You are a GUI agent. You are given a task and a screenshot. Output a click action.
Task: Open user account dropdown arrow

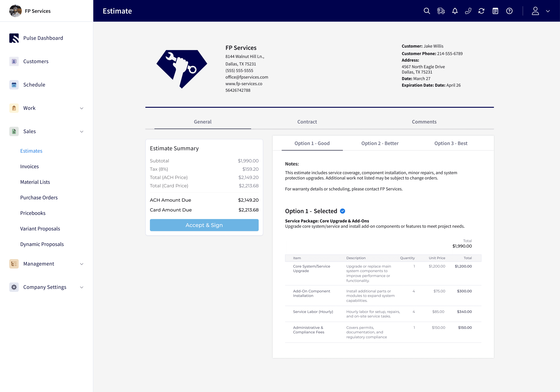(548, 11)
